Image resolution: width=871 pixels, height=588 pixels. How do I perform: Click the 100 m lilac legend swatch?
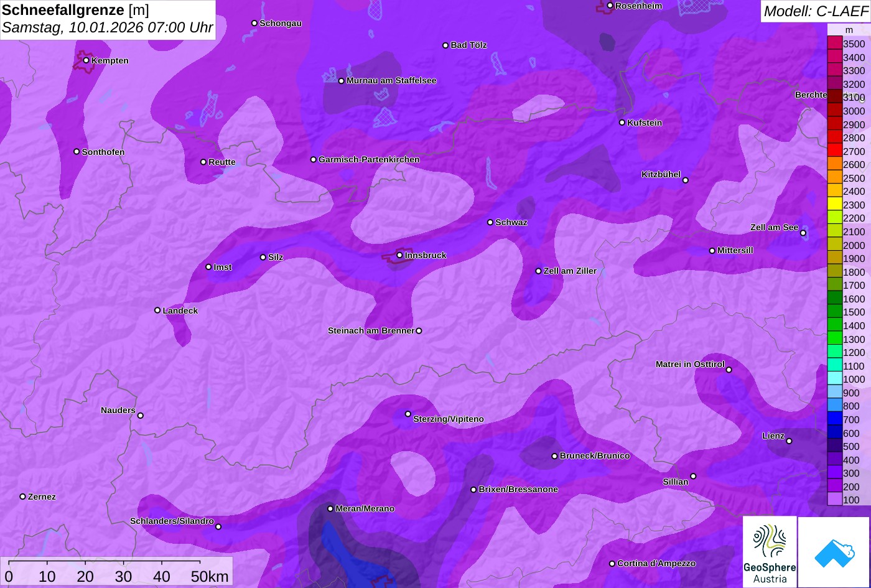[x=834, y=500]
